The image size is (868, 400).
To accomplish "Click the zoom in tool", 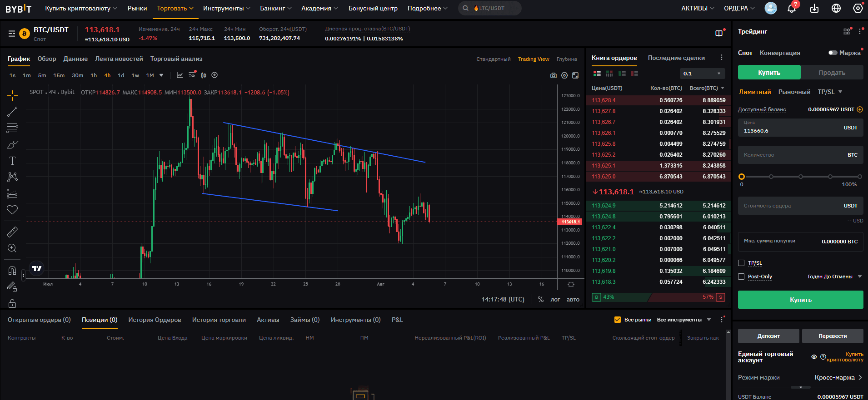I will (12, 248).
